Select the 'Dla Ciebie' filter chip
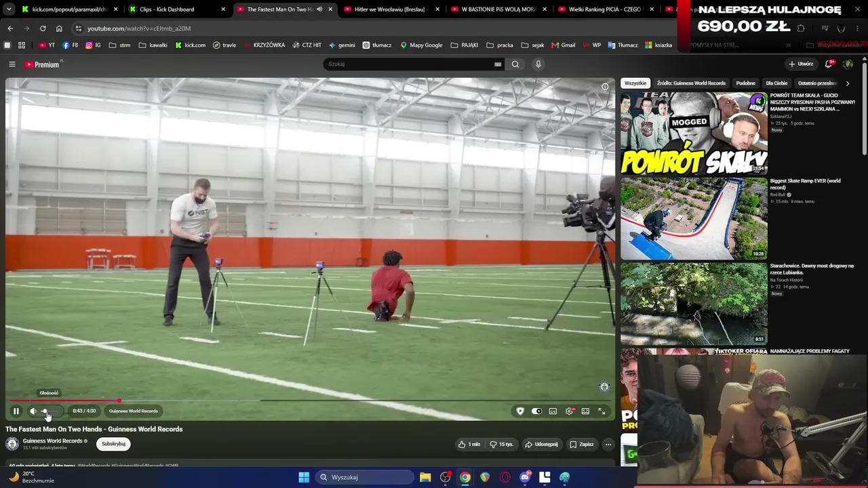 tap(776, 83)
